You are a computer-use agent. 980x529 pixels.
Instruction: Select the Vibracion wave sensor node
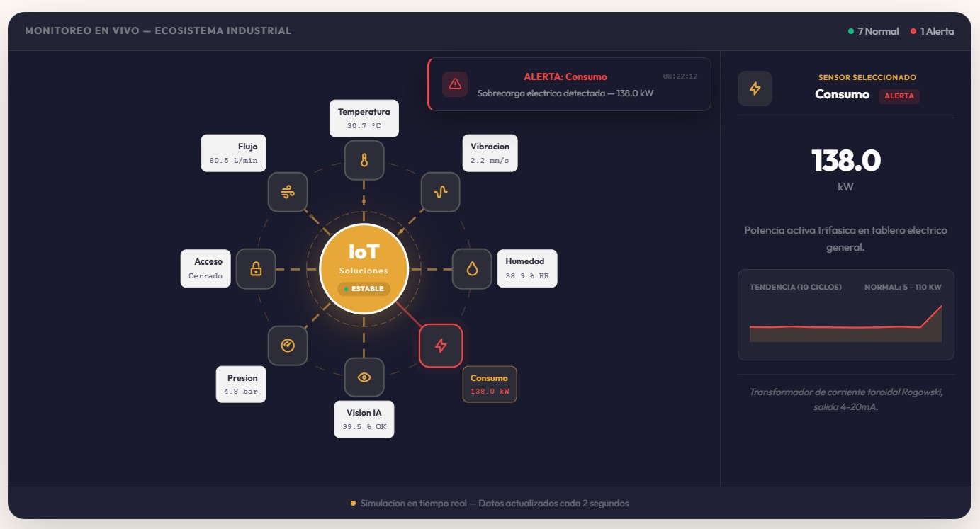[x=441, y=192]
